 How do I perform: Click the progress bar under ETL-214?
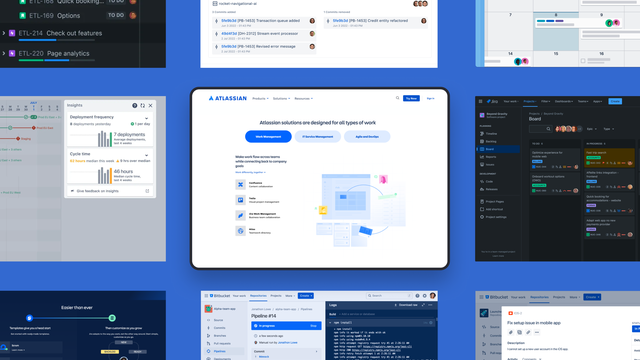tap(57, 40)
